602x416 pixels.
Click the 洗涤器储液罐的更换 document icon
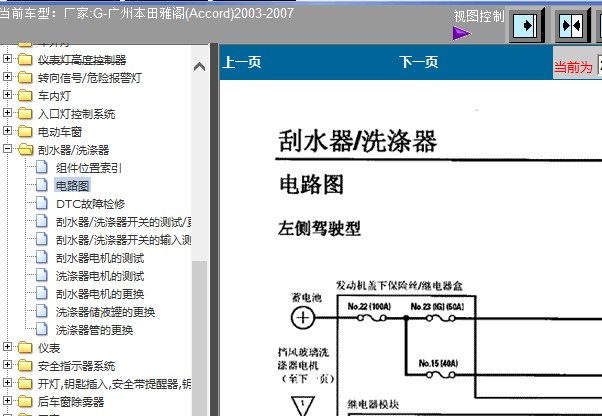42,311
